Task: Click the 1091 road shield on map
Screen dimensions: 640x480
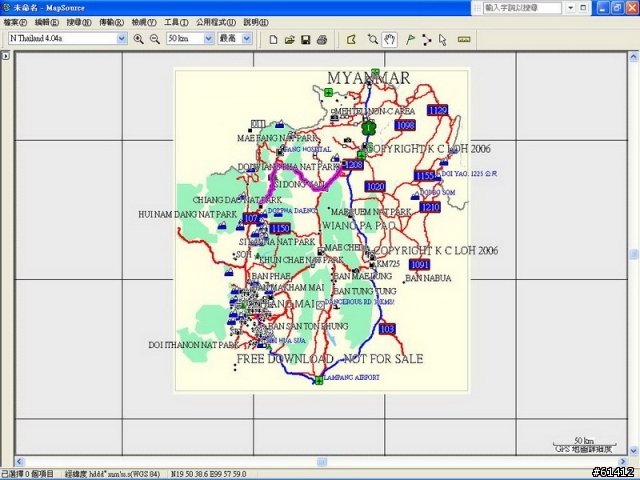Action: point(420,264)
